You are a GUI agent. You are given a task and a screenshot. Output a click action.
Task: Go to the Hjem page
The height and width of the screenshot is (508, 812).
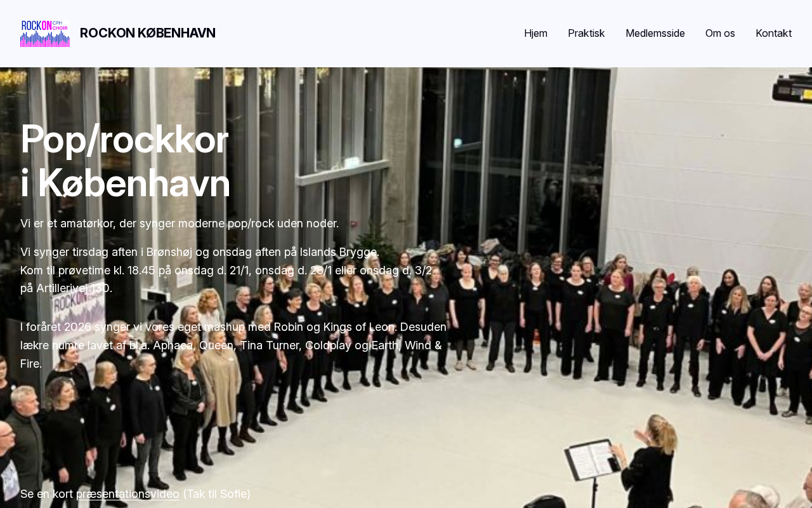535,33
